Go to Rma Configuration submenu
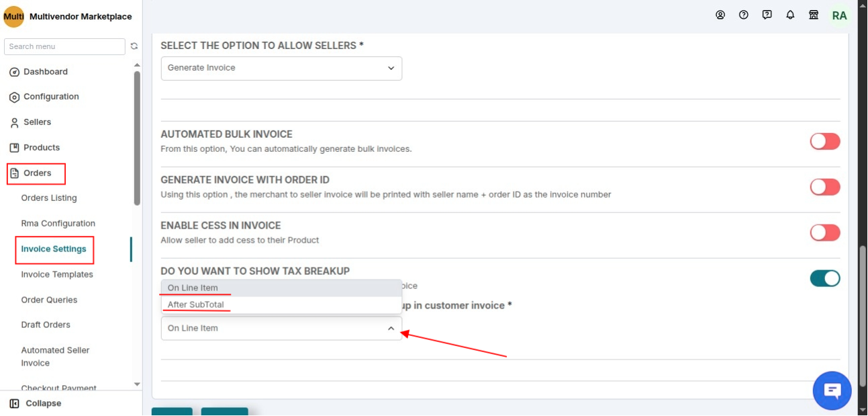868x416 pixels. (x=58, y=224)
